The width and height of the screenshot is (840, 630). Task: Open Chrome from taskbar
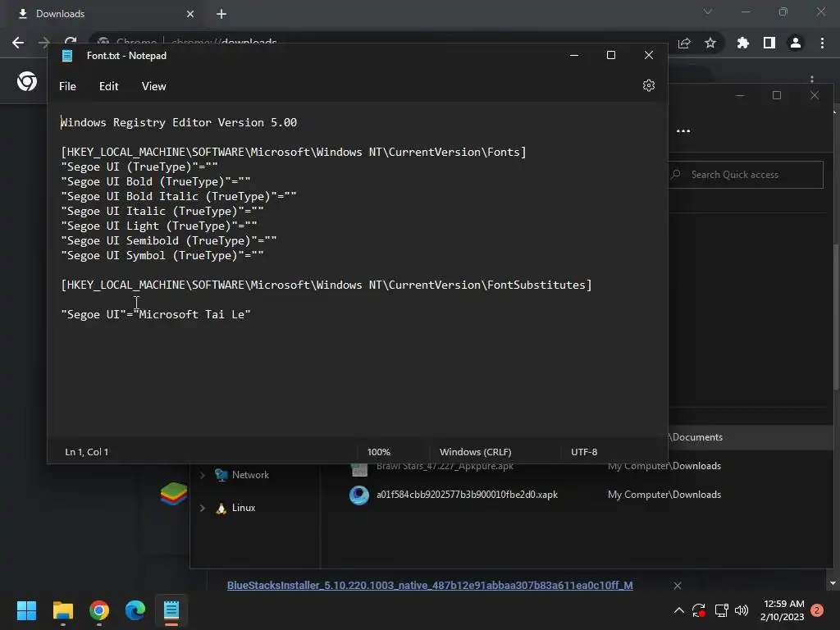99,610
